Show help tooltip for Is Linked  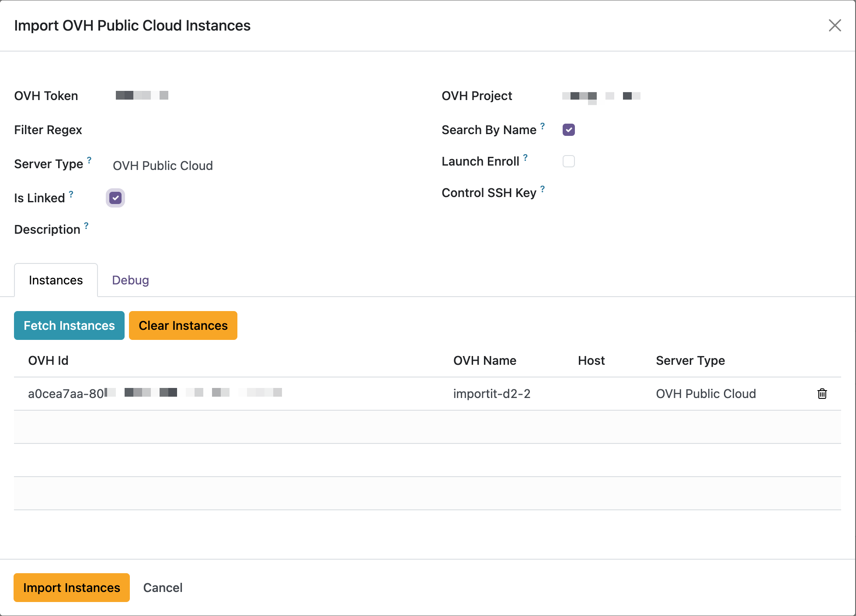click(71, 194)
